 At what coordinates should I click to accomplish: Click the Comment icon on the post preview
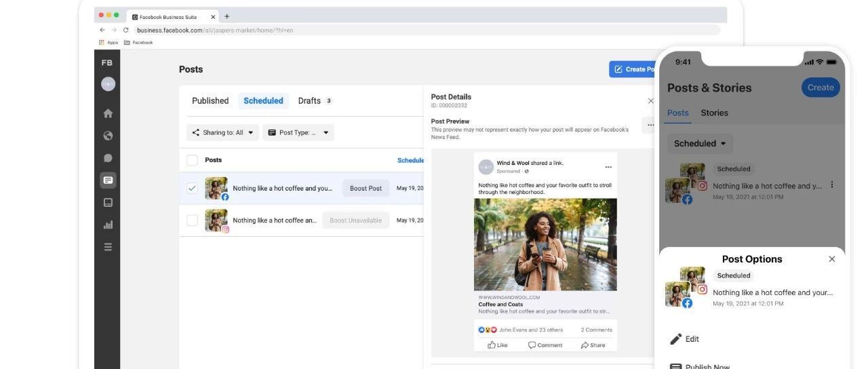click(x=545, y=345)
